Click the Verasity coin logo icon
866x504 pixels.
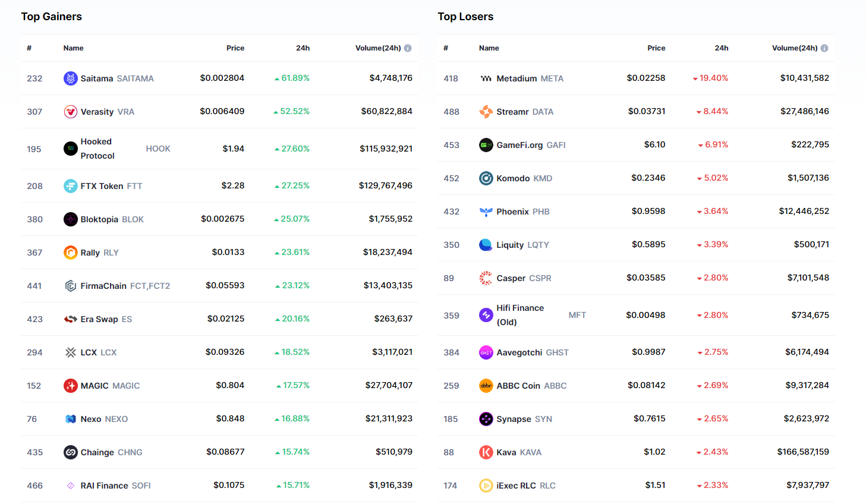tap(70, 112)
